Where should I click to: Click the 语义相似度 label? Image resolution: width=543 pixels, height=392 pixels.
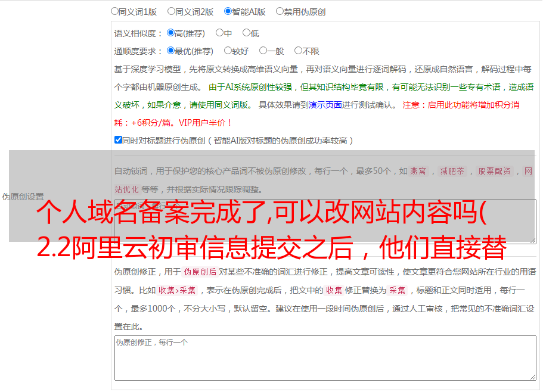pyautogui.click(x=138, y=33)
